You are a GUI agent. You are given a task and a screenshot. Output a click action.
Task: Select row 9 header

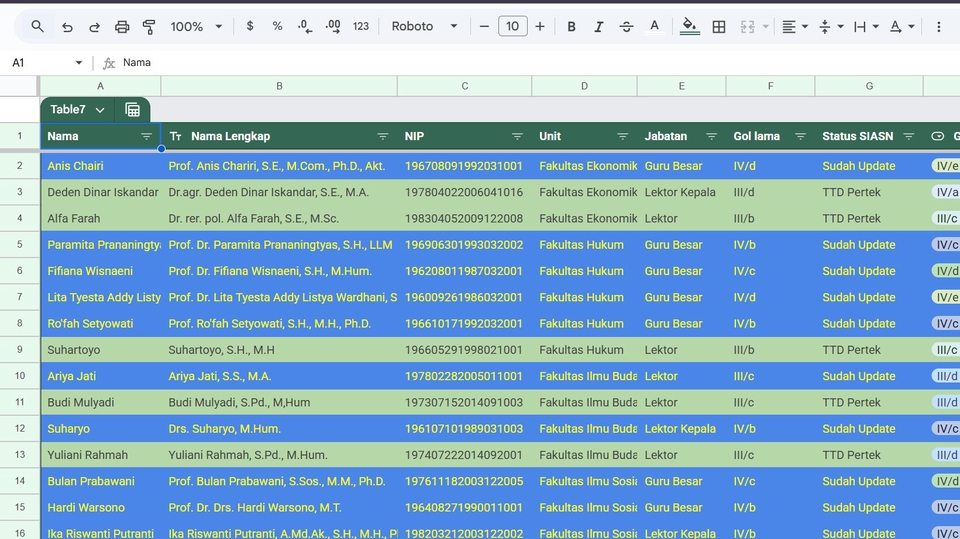point(20,350)
